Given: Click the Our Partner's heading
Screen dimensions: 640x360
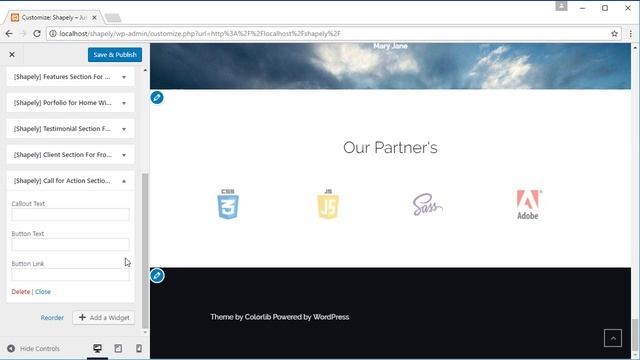Looking at the screenshot, I should pyautogui.click(x=390, y=148).
